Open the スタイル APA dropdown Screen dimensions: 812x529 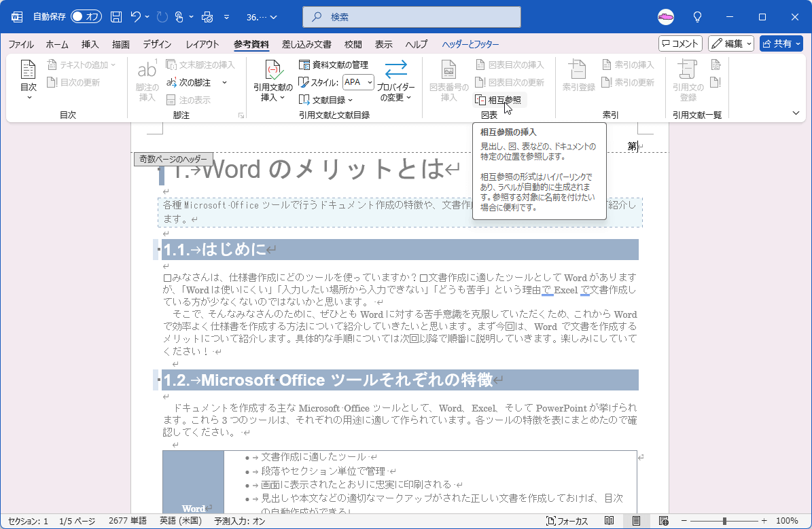[357, 82]
